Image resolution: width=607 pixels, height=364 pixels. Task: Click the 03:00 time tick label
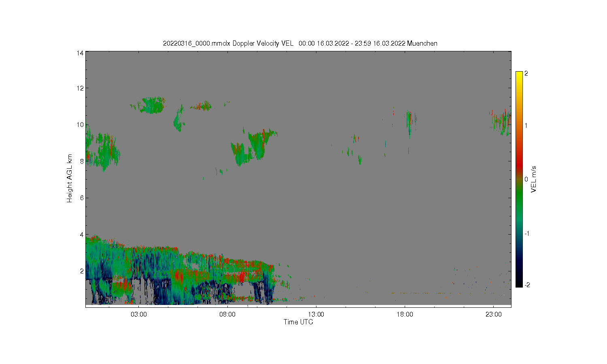coord(139,314)
